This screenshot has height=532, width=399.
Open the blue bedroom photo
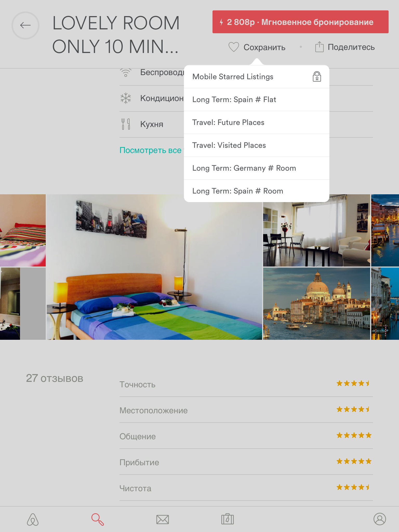(x=154, y=267)
